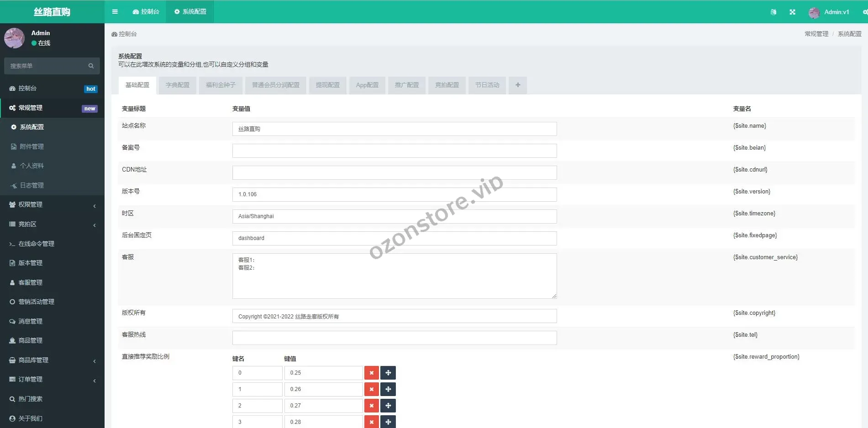Click the 版本号 input field
The height and width of the screenshot is (428, 868).
point(394,194)
